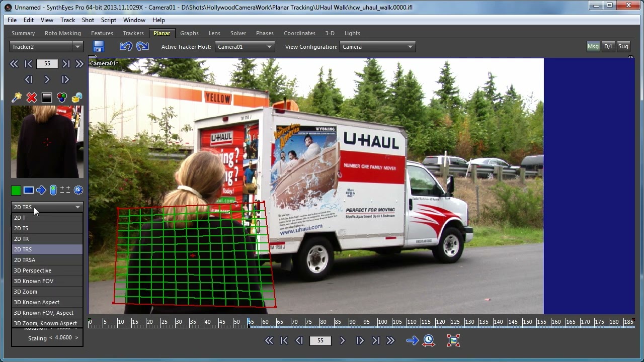
Task: Open the File menu
Action: (12, 20)
